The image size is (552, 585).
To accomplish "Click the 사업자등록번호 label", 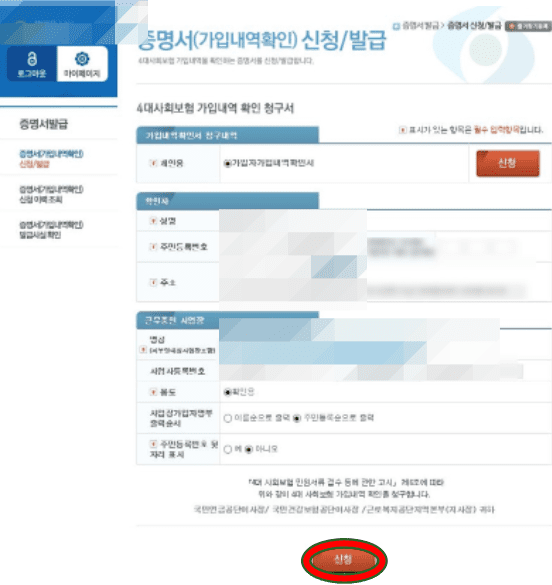I will [178, 371].
